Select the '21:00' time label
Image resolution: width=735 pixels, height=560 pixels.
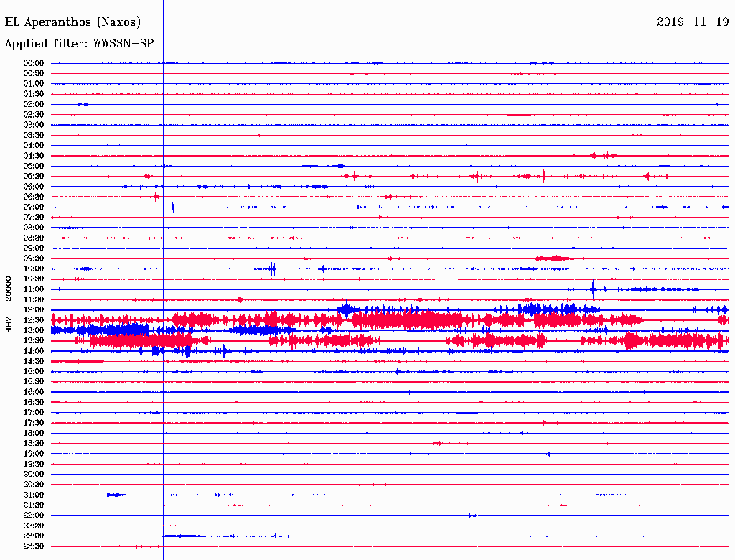coord(34,495)
